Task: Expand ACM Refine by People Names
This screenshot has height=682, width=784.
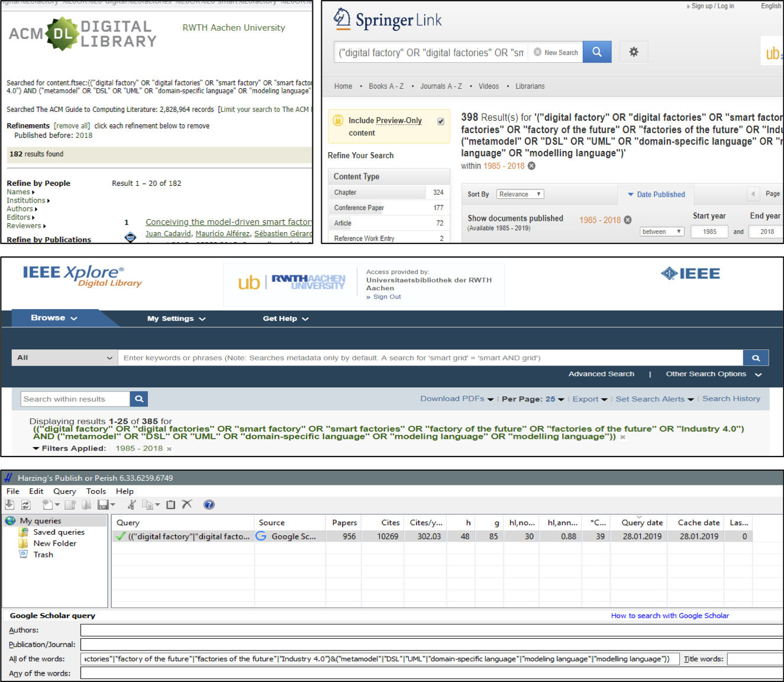Action: coord(21,192)
